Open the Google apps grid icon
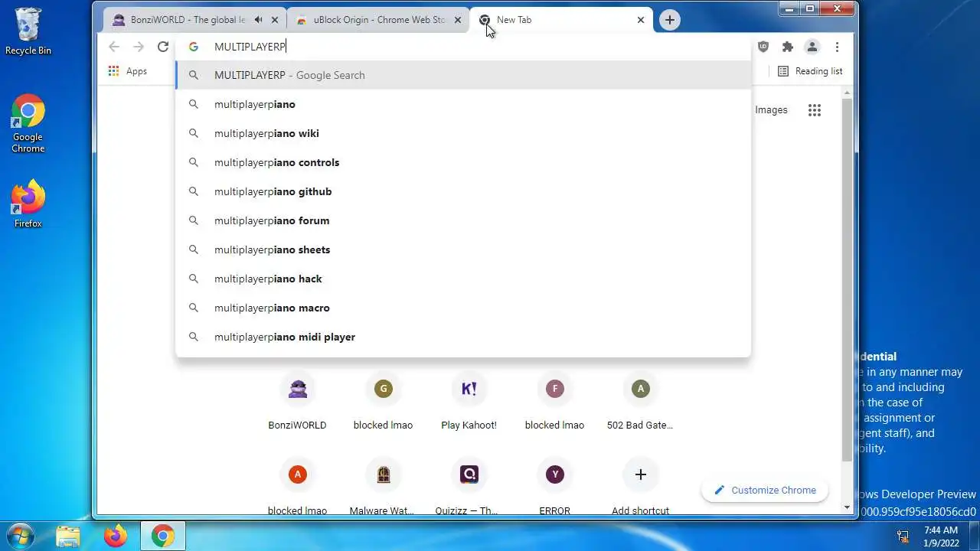Viewport: 980px width, 551px height. [x=815, y=110]
